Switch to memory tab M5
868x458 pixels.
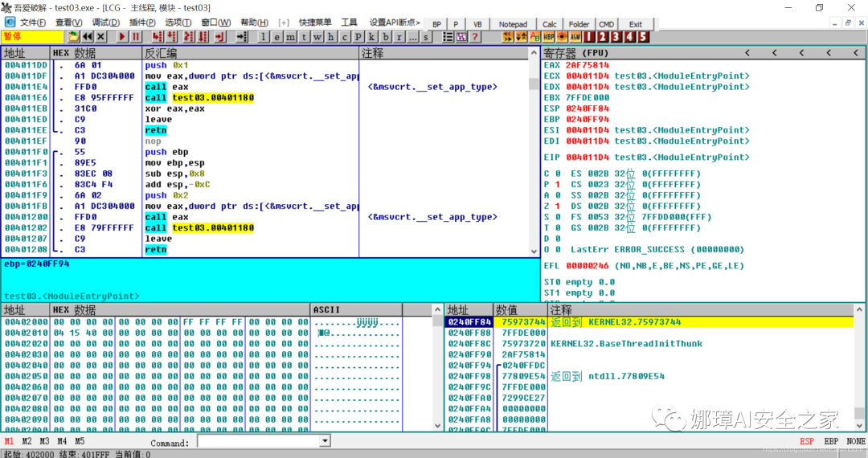coord(80,441)
